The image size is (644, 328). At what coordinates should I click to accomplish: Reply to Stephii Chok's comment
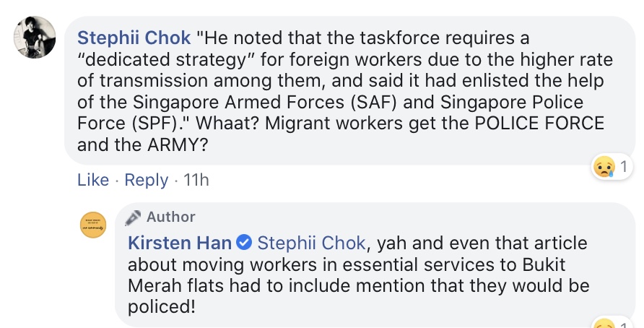pos(147,180)
